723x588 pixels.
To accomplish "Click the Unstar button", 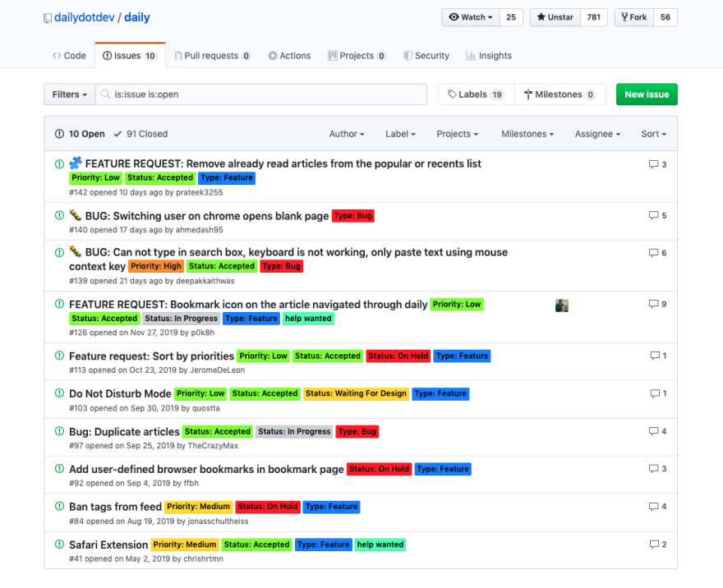I will click(555, 17).
